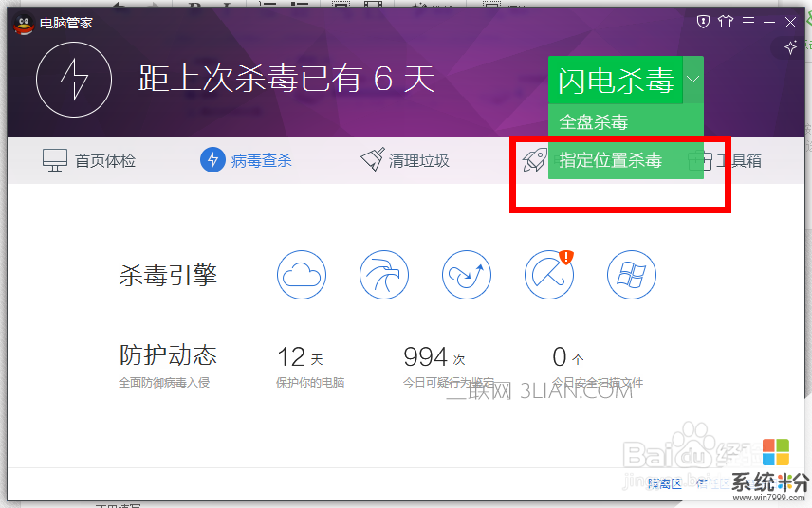Click the 12 天 protection days value
Screen dimensions: 812x508
tap(300, 357)
